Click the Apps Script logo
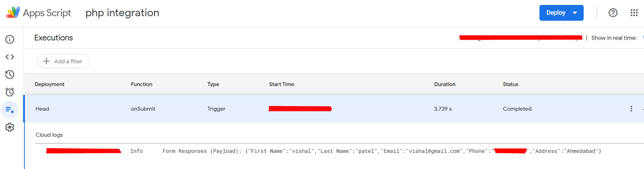 [x=13, y=13]
